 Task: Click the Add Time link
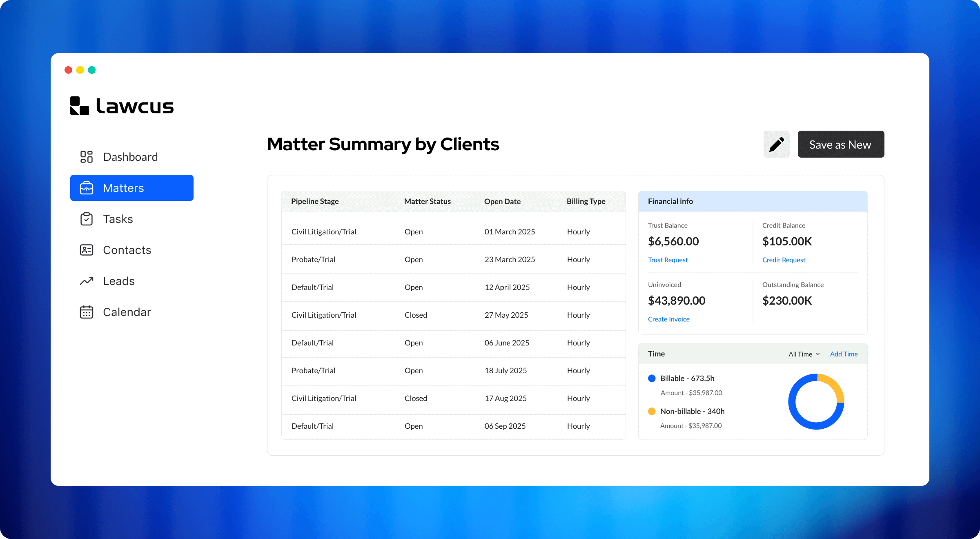(x=844, y=354)
